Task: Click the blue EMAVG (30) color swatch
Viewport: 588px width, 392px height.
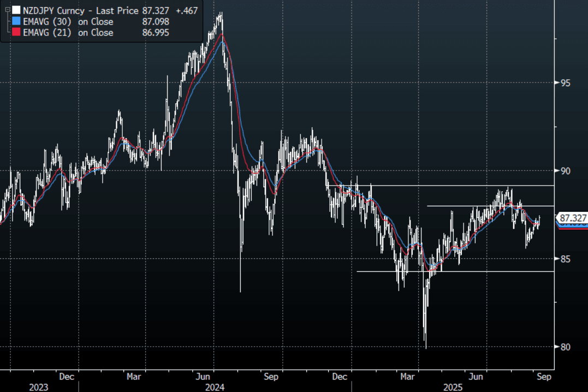Action: tap(16, 22)
